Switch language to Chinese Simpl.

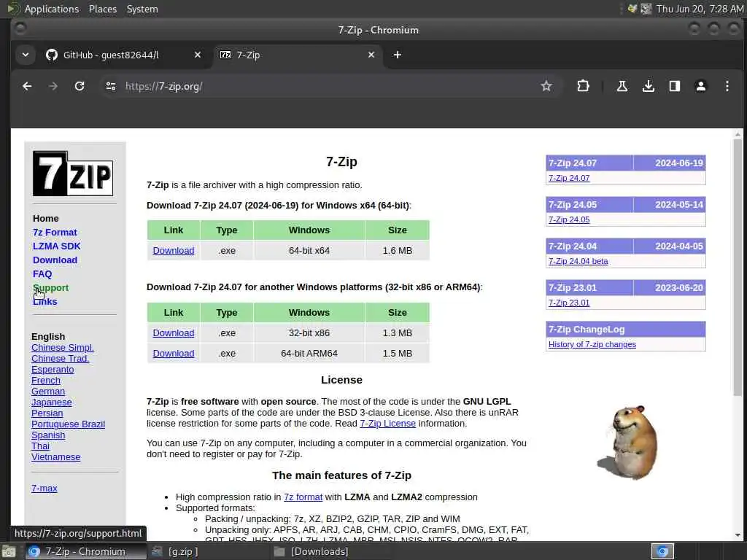63,348
